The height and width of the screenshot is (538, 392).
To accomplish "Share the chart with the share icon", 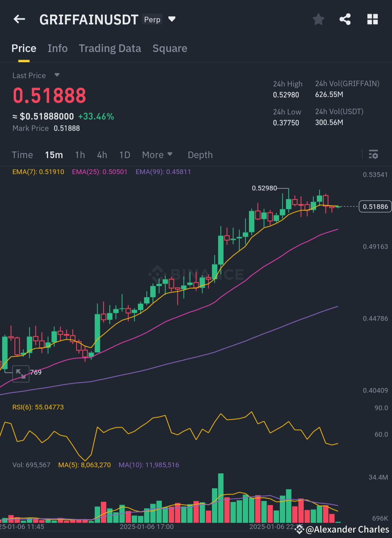I will pyautogui.click(x=345, y=19).
